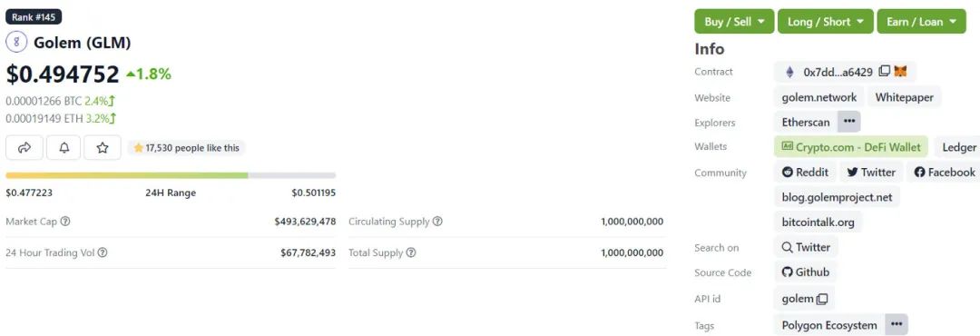This screenshot has height=336, width=980.
Task: Open the Earn / Loan dropdown
Action: point(921,21)
